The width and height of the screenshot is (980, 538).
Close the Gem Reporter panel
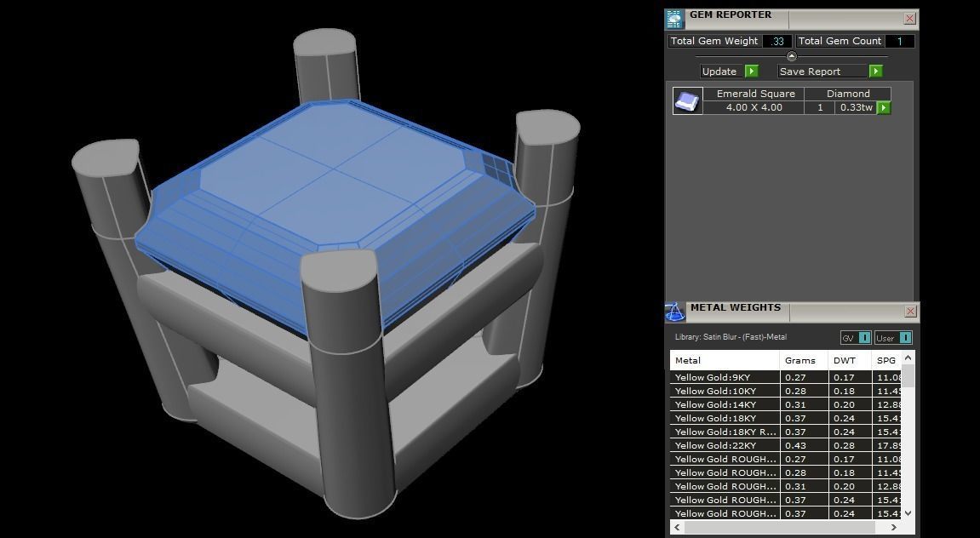pos(910,19)
